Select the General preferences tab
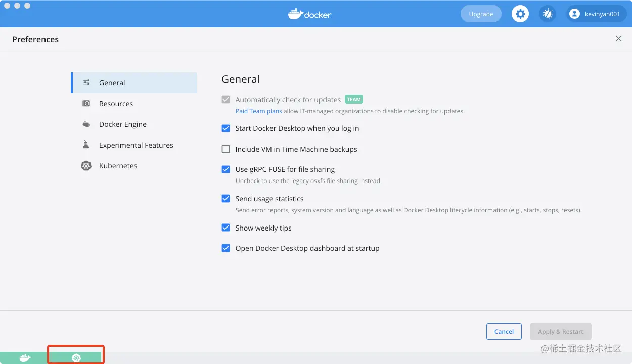Viewport: 632px width, 364px height. (134, 82)
